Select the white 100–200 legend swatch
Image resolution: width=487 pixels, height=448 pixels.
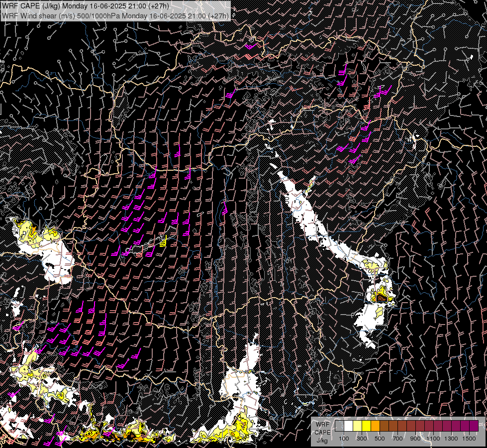[x=349, y=426]
